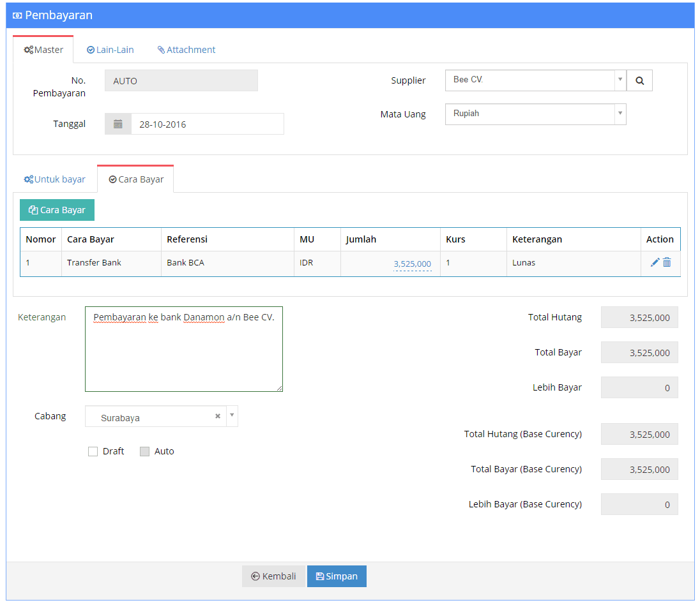Screen dimensions: 700x605
Task: Click the Total Bayar value field
Action: 639,352
